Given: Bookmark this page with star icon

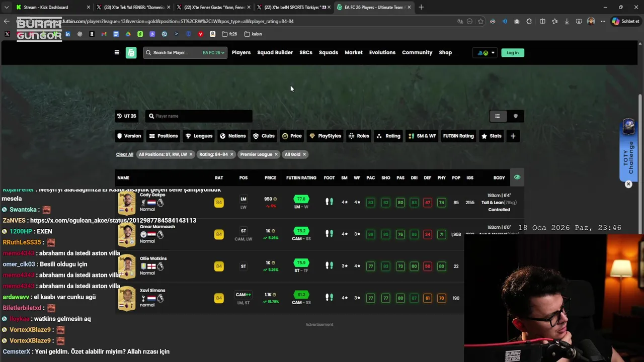Looking at the screenshot, I should 480,21.
